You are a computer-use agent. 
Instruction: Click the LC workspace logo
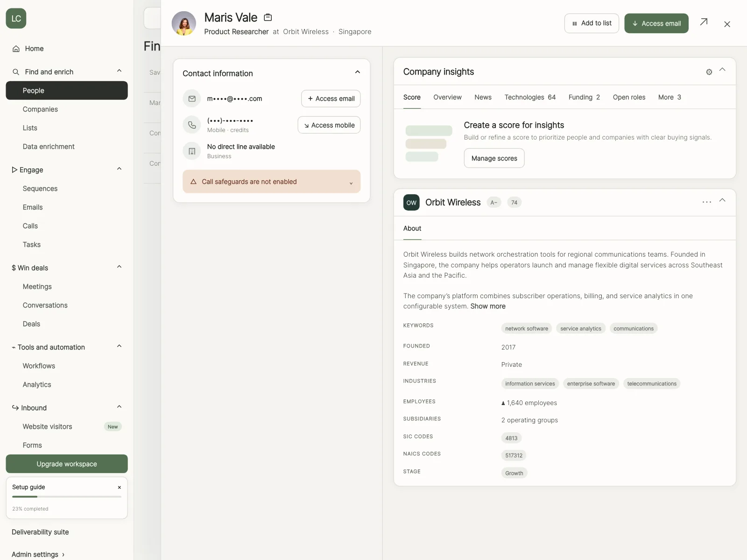point(16,19)
